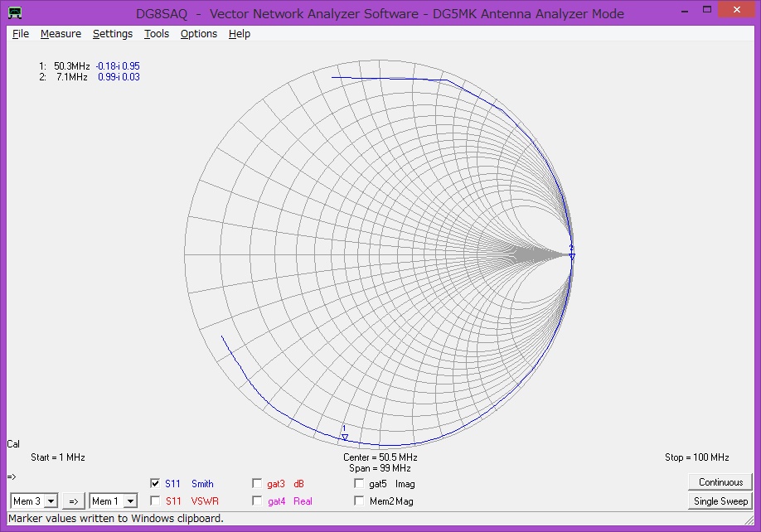Screen dimensions: 761x532
Task: Click the Mem2 Mag trace label
Action: click(x=391, y=501)
